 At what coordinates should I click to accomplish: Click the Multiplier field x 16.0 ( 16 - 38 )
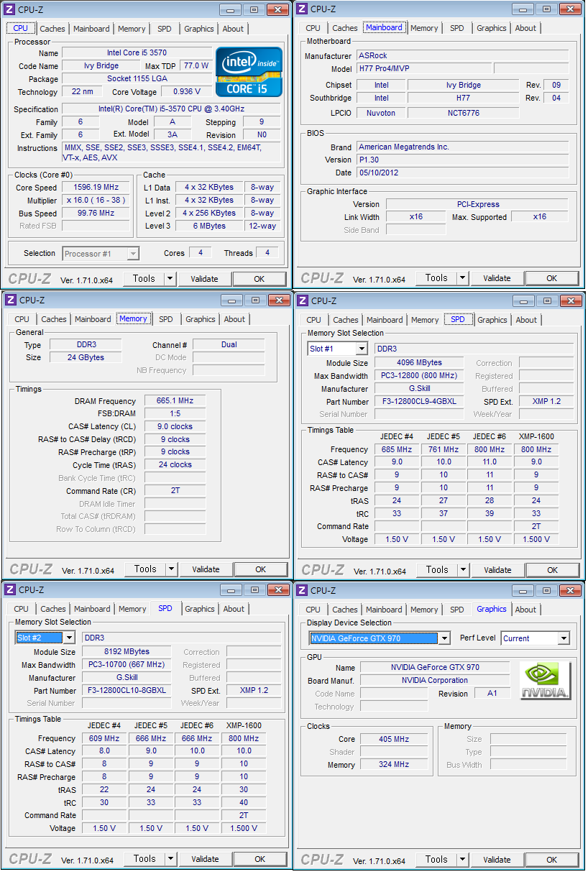click(96, 201)
